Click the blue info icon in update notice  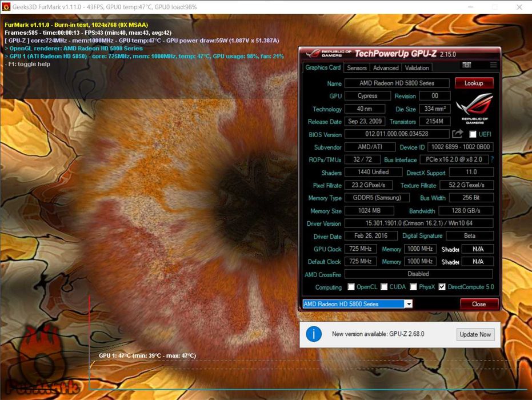(x=314, y=334)
